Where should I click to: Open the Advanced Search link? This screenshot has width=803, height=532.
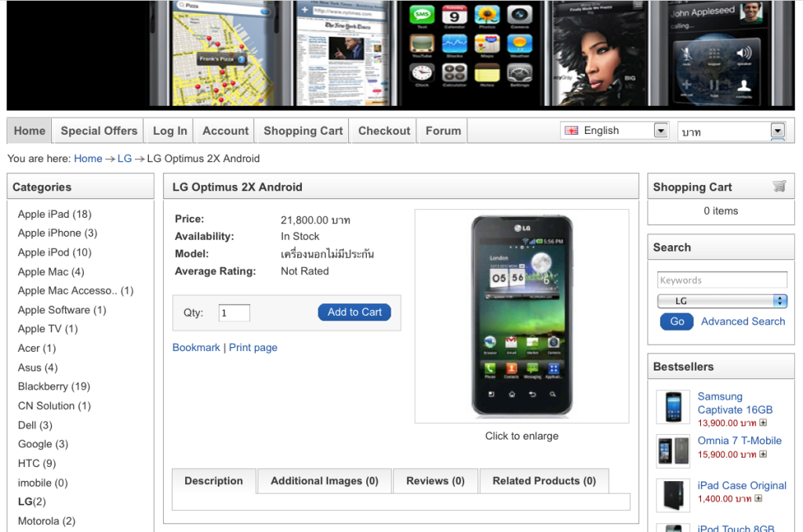coord(743,321)
